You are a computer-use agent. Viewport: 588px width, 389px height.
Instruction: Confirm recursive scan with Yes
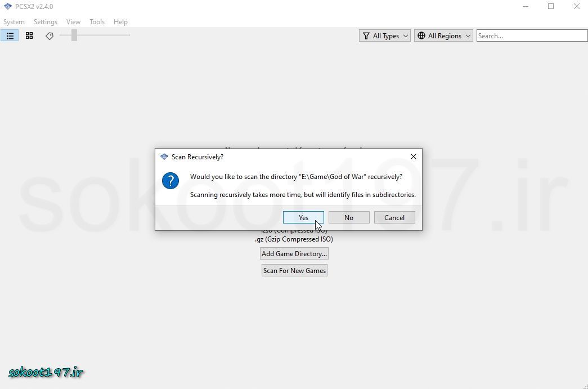(303, 217)
